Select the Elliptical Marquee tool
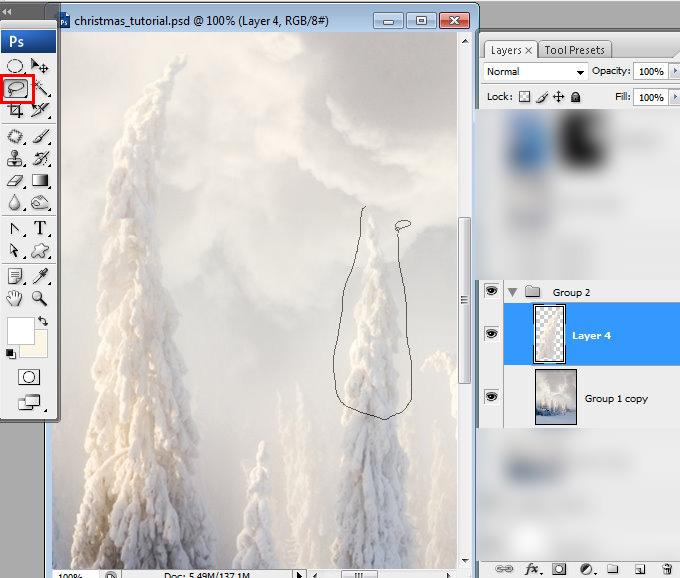The image size is (680, 578). tap(15, 66)
